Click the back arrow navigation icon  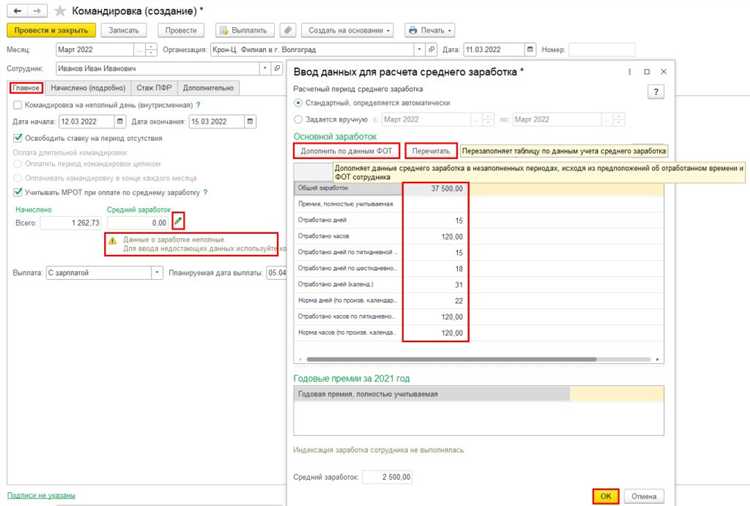(18, 11)
